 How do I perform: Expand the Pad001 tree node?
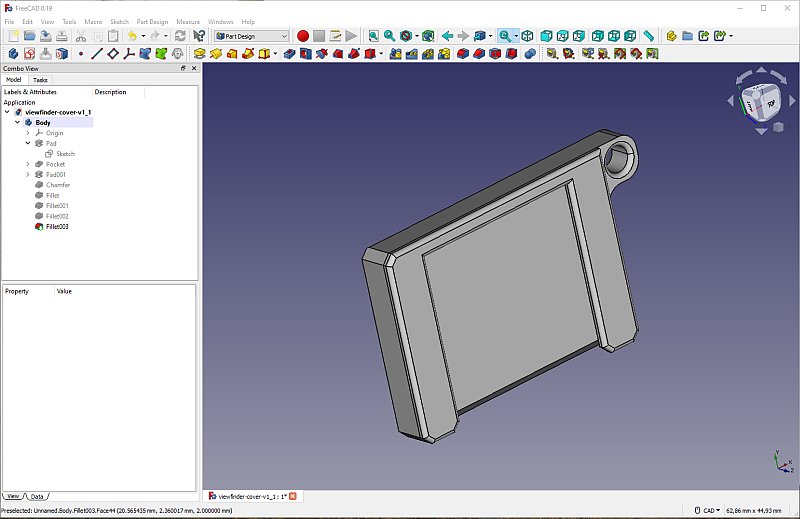point(28,175)
